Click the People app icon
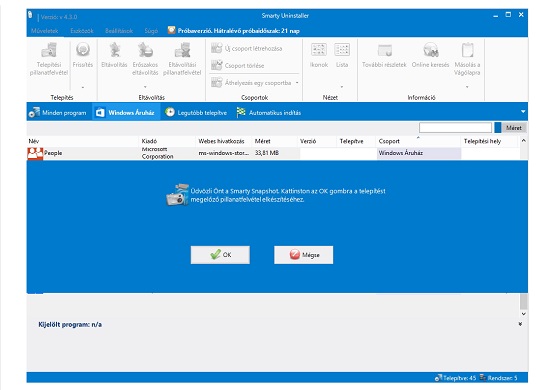The height and width of the screenshot is (390, 550). (x=35, y=154)
